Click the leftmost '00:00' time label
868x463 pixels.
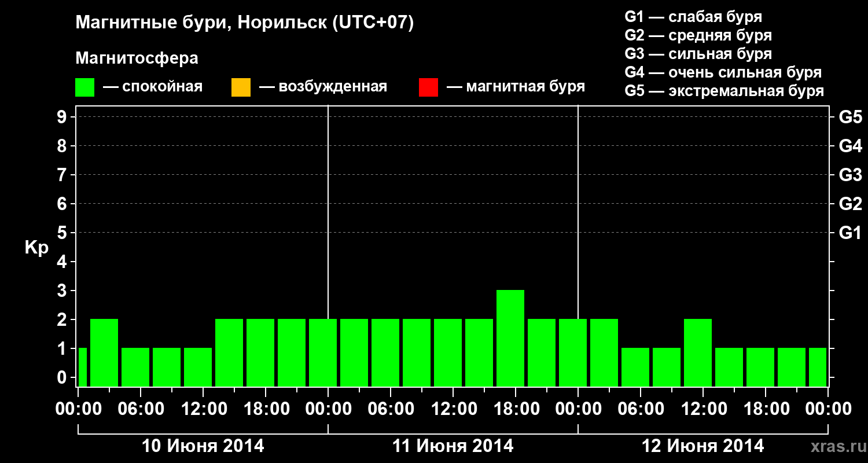[x=78, y=409]
